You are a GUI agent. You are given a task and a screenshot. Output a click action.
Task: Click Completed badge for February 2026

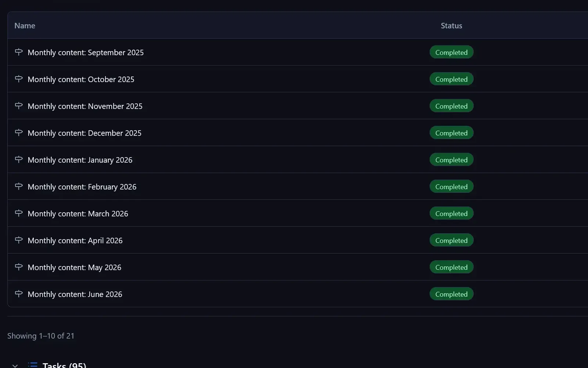click(451, 187)
